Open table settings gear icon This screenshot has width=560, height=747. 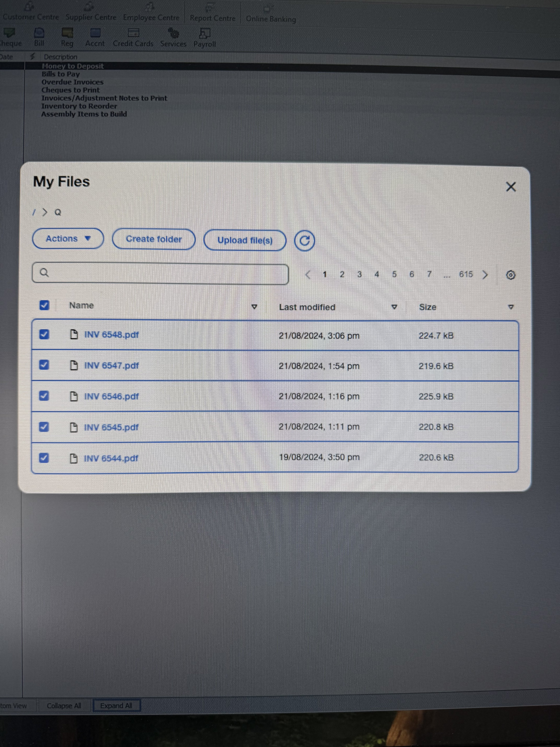[x=510, y=275]
